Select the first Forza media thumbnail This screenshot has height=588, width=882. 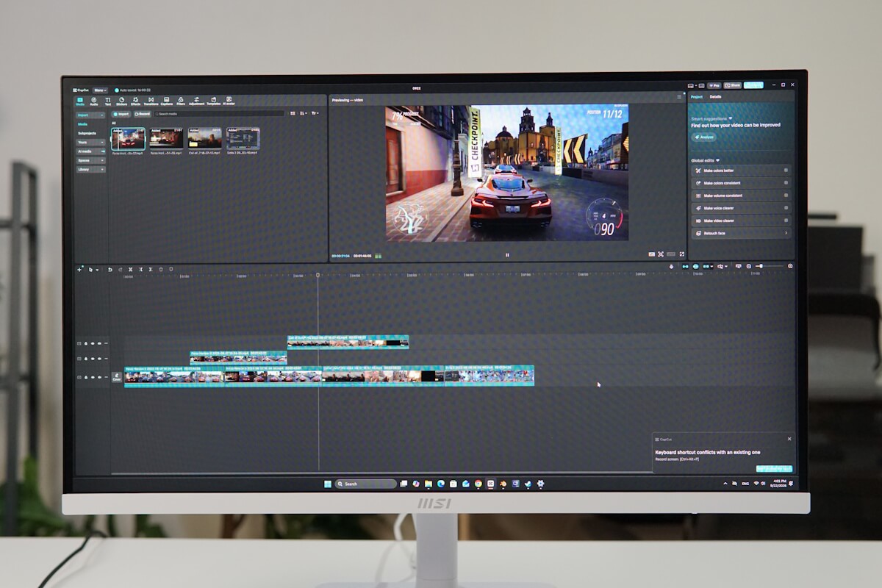(128, 138)
